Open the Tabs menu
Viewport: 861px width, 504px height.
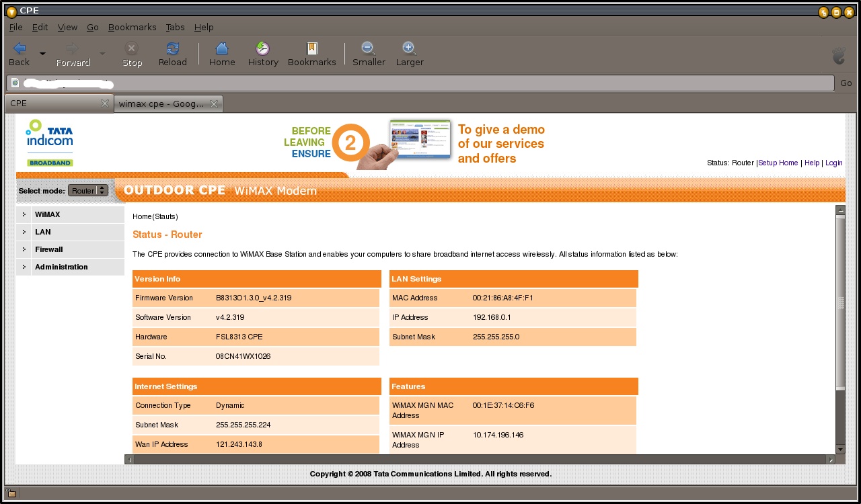176,28
